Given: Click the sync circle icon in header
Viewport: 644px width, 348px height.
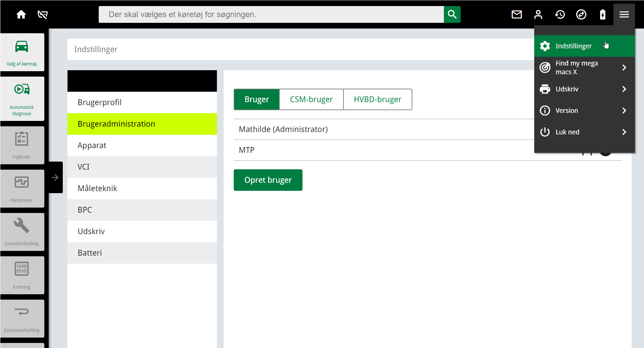Looking at the screenshot, I should 581,14.
